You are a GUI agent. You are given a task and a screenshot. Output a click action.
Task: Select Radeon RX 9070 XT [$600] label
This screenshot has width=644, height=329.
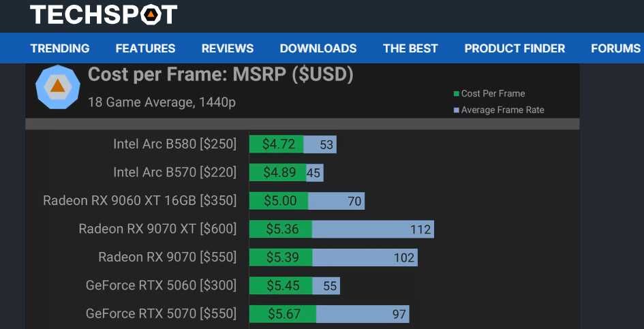157,229
